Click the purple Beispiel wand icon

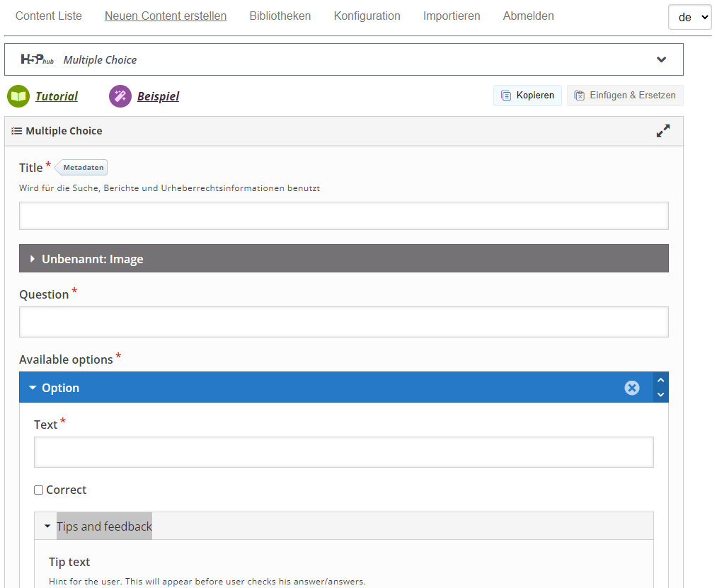[x=120, y=96]
